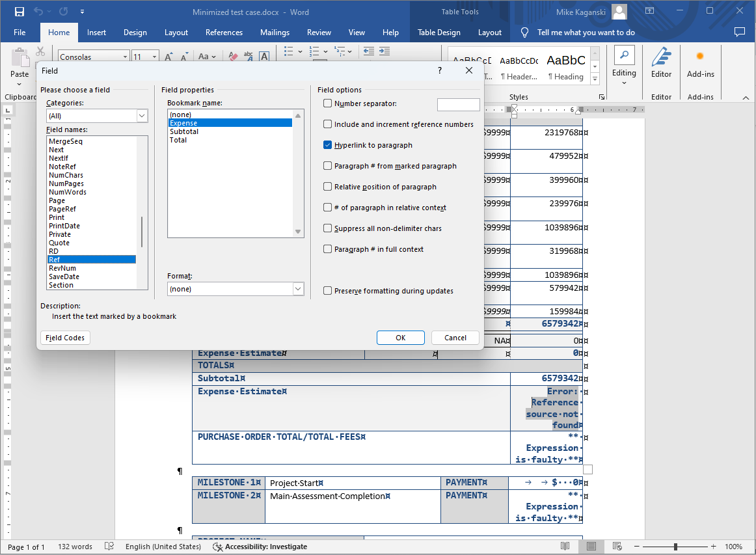Image resolution: width=756 pixels, height=555 pixels.
Task: Click the zoom slider handle
Action: coord(675,547)
